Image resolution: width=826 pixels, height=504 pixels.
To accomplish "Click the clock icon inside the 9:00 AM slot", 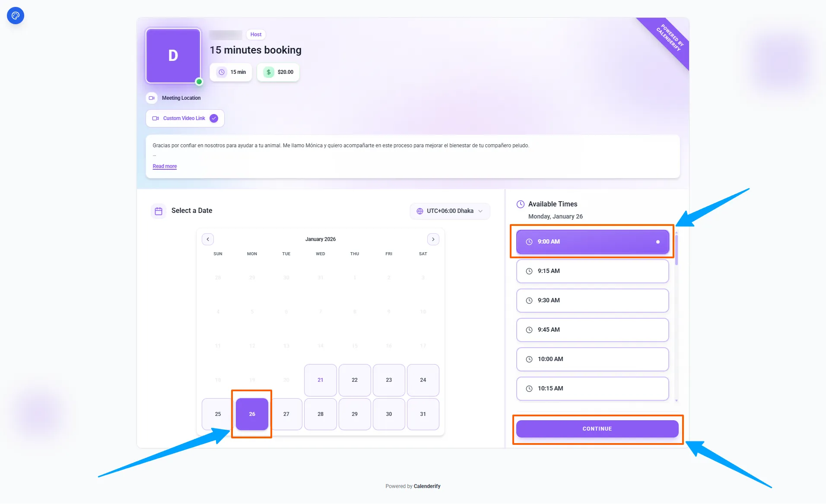I will 530,241.
